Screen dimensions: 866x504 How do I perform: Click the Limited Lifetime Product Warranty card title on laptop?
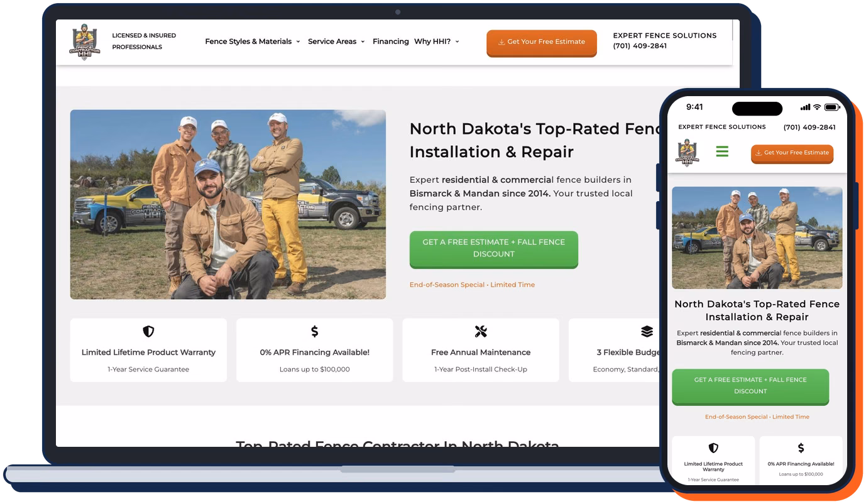[148, 353]
